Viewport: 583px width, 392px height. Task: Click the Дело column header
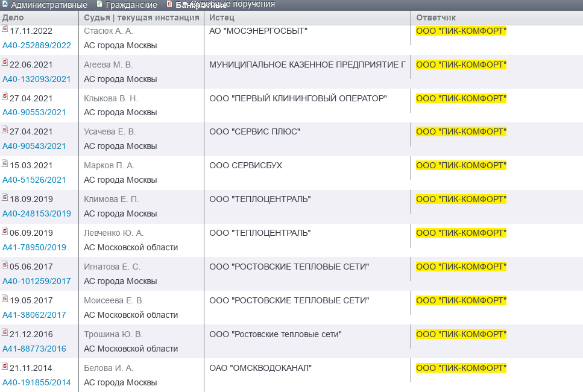click(13, 17)
